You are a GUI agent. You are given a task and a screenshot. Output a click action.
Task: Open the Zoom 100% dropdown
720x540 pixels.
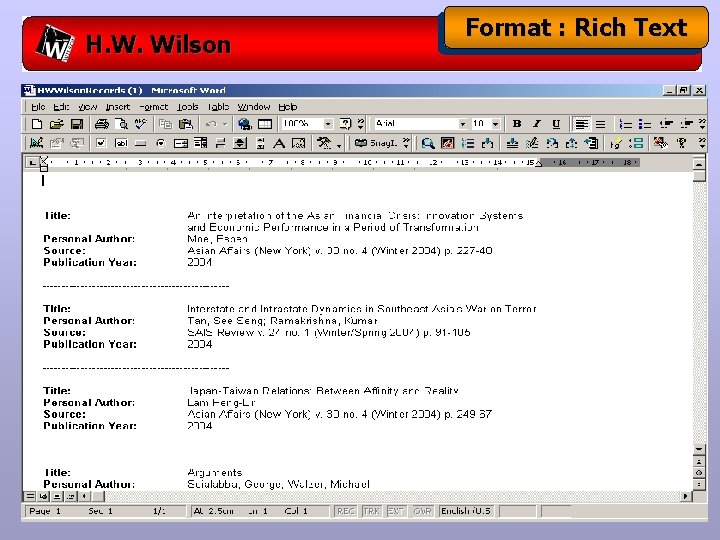[328, 124]
